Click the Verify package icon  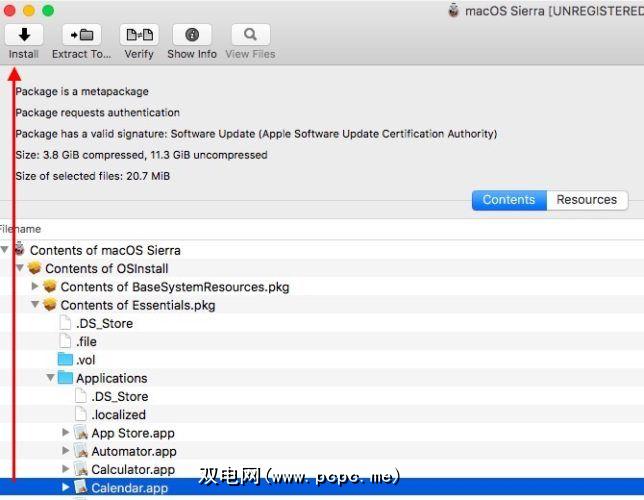click(139, 35)
